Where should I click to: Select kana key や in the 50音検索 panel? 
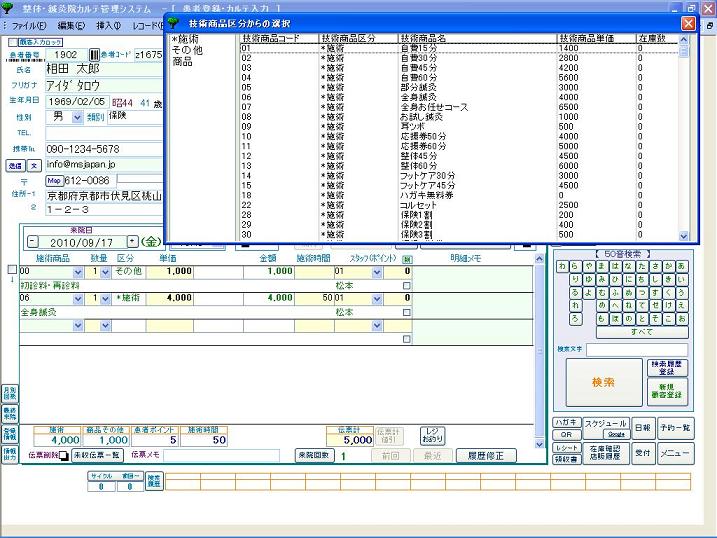(589, 266)
